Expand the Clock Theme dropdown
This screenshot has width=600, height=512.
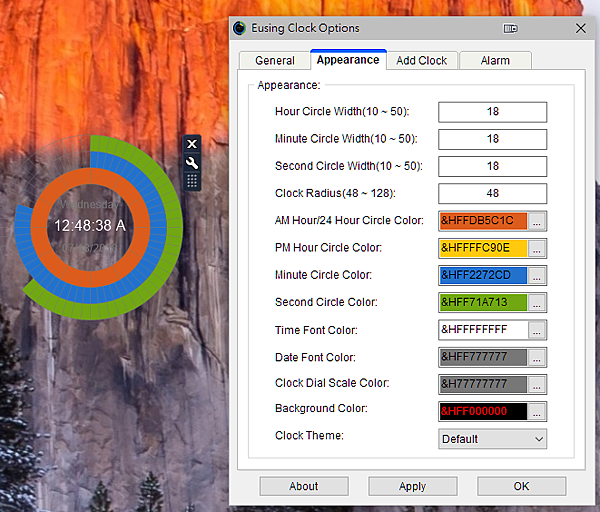[x=492, y=439]
